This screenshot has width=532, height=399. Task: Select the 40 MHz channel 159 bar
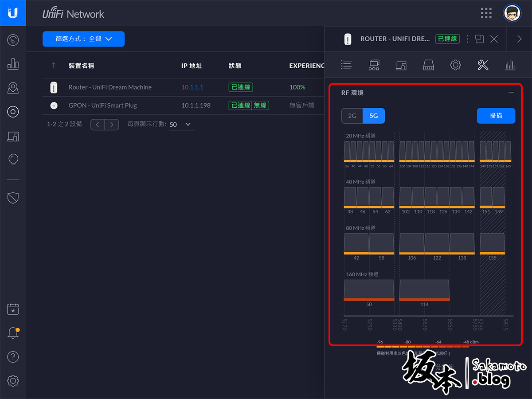point(498,198)
